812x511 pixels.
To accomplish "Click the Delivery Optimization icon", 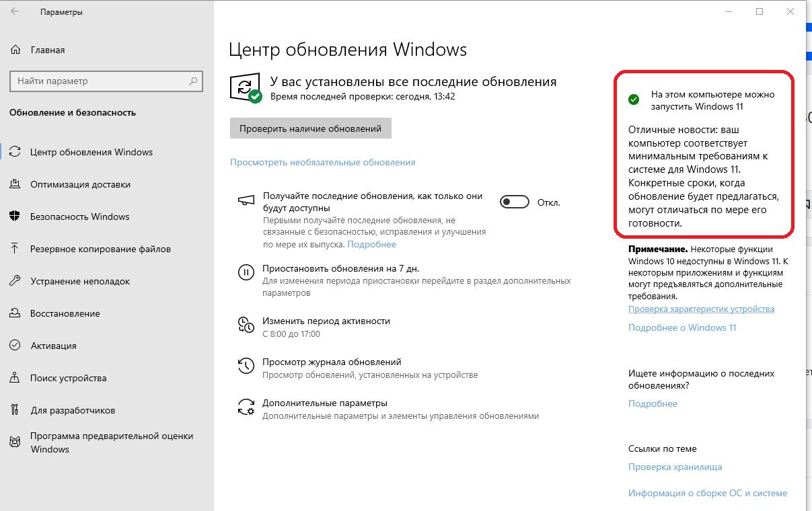I will [x=15, y=184].
